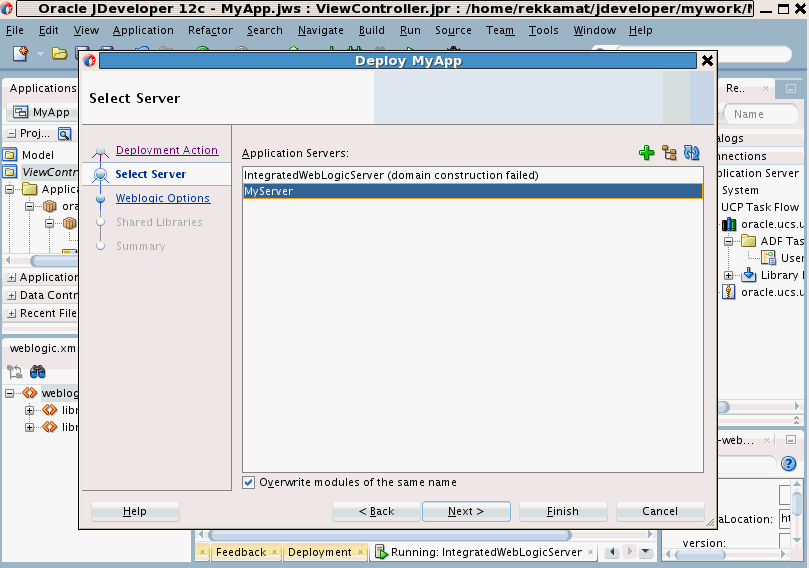Expand the Application Resources section
809x568 pixels.
tap(11, 278)
